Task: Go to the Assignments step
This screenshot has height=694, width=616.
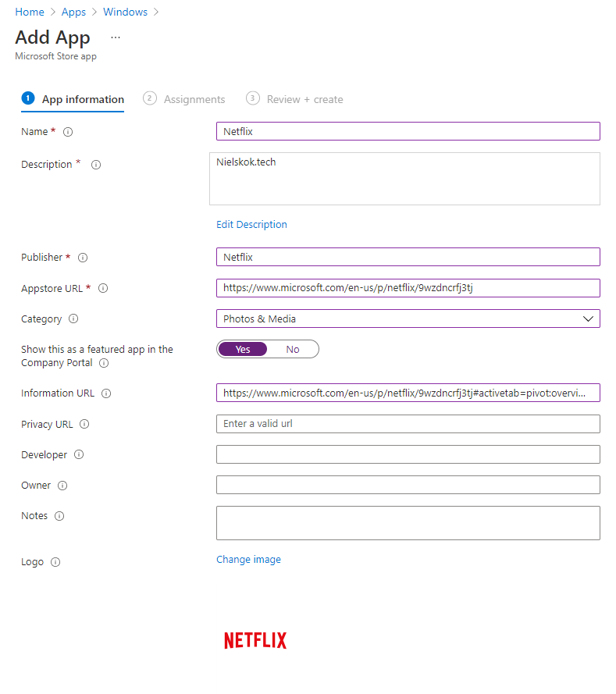Action: click(183, 99)
